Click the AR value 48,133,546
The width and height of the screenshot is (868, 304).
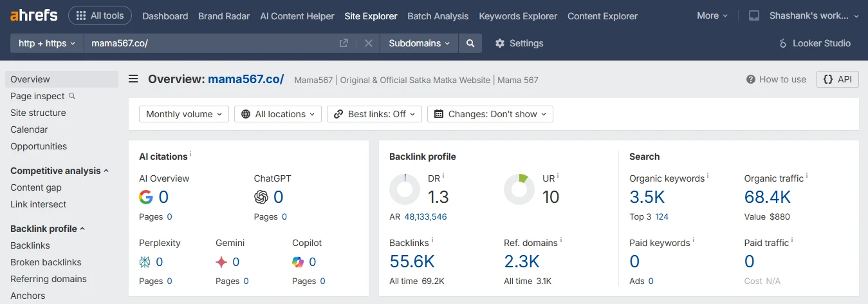coord(425,217)
